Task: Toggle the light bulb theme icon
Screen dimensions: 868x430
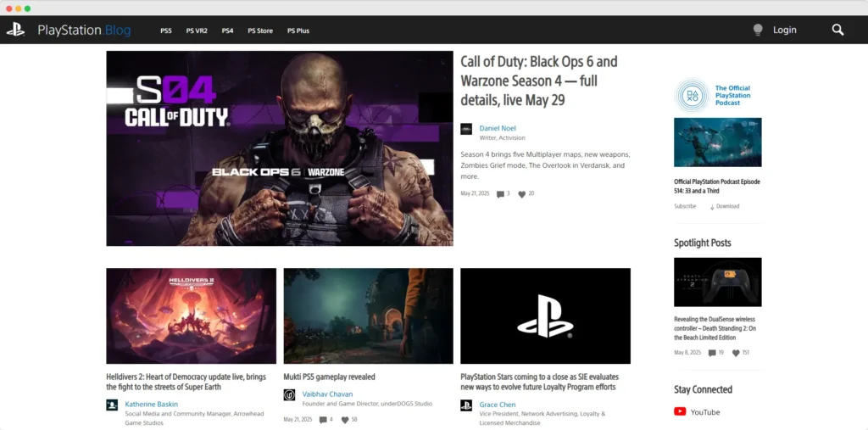Action: pyautogui.click(x=758, y=30)
